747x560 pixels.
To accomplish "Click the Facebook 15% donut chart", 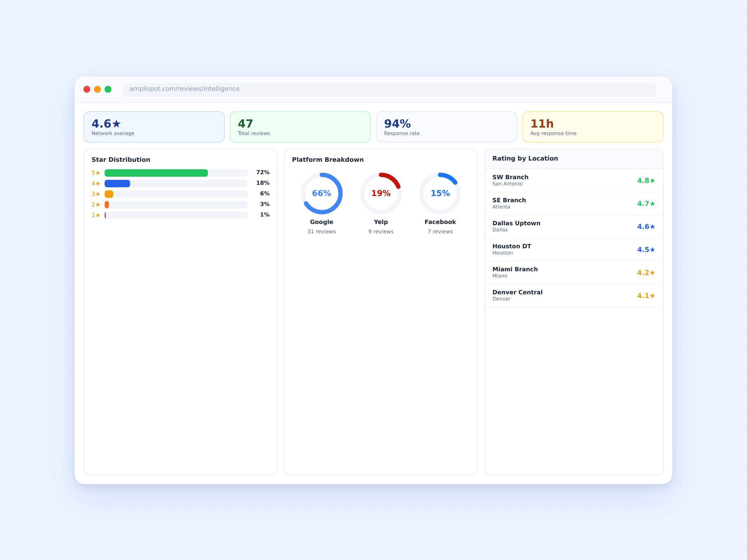I will click(440, 194).
